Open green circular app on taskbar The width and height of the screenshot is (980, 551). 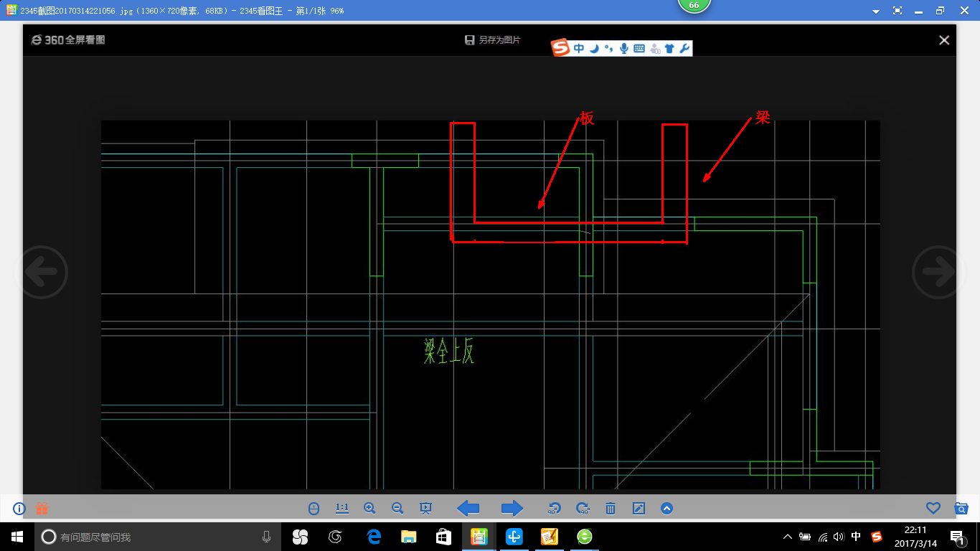click(585, 537)
